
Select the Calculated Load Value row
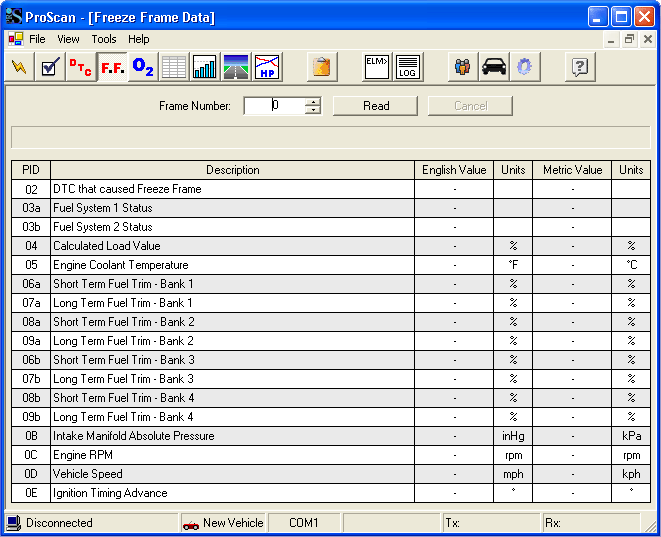pyautogui.click(x=331, y=246)
